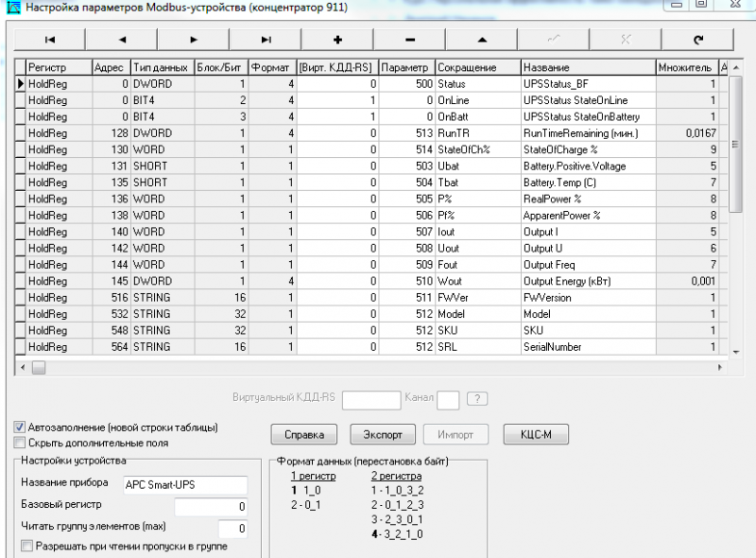Add a new parameter row with plus button
Screen dimensions: 756x558
[336, 40]
